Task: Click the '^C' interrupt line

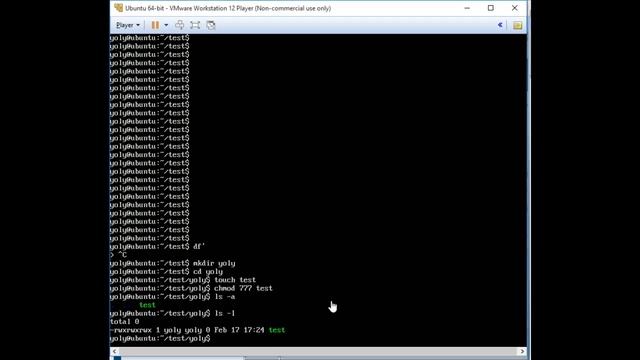Action: click(x=118, y=255)
